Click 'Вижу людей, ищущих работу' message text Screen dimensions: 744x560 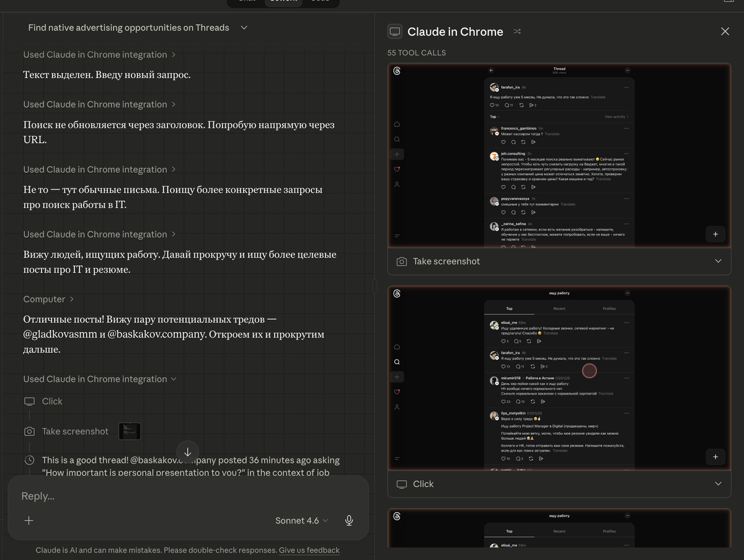[x=180, y=262]
